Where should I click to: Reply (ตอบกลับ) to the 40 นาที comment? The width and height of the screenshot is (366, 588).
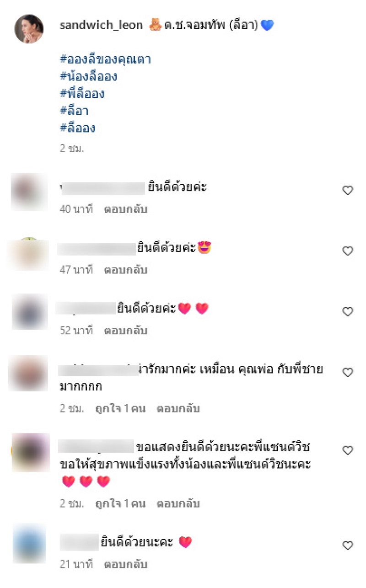(x=126, y=209)
